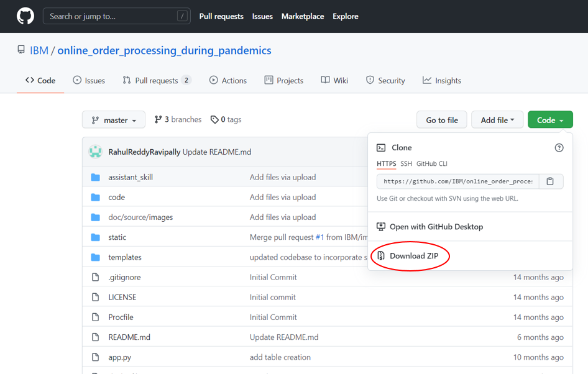This screenshot has height=374, width=588.
Task: Click the branch icon beside 3 branches
Action: click(x=158, y=119)
